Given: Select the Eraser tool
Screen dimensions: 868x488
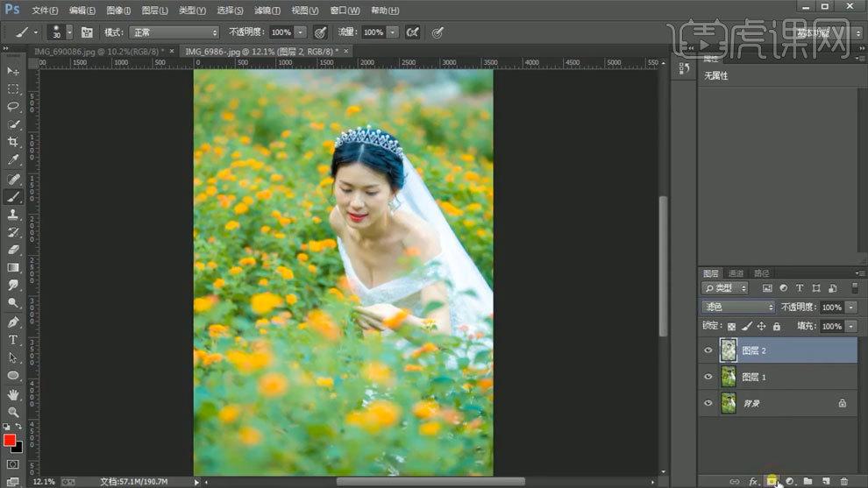Looking at the screenshot, I should pos(13,250).
